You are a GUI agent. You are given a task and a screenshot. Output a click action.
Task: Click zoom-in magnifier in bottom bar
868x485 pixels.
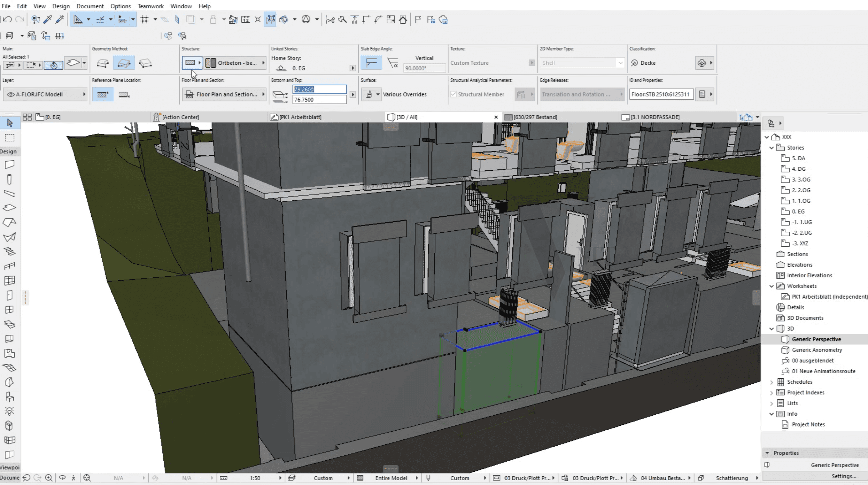[x=49, y=478]
